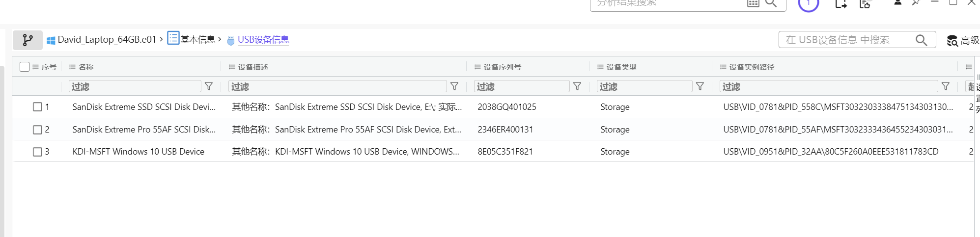Open the 设备描述 column header menu
The width and height of the screenshot is (980, 237).
232,67
